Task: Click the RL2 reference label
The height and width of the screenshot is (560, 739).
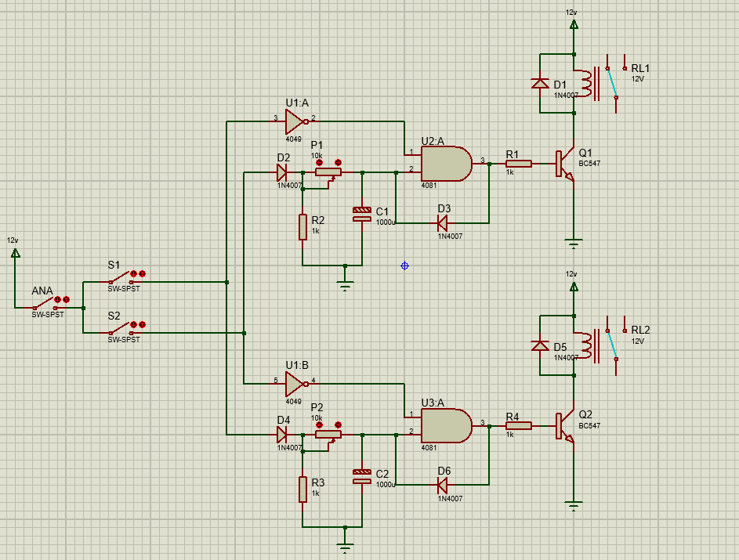Action: [640, 331]
